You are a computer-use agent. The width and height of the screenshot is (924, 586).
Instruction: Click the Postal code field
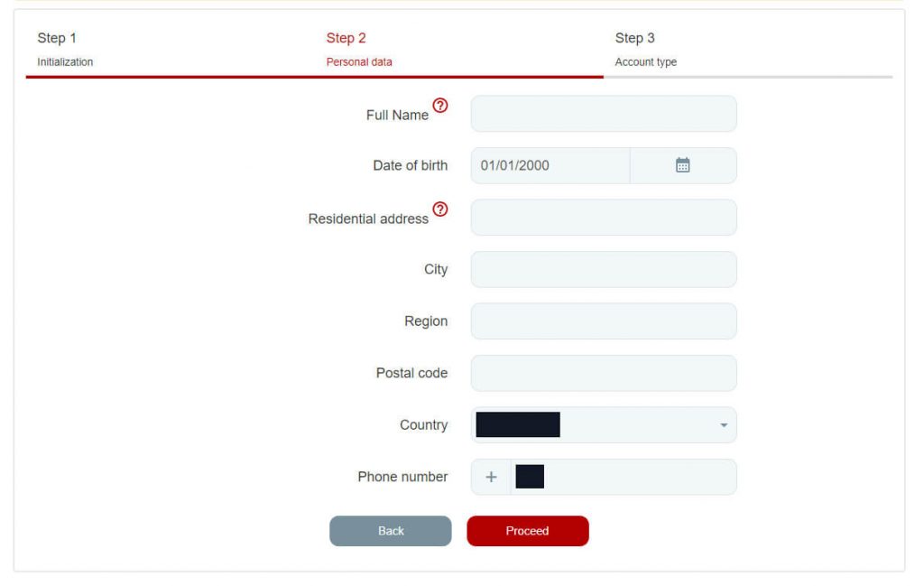coord(603,373)
